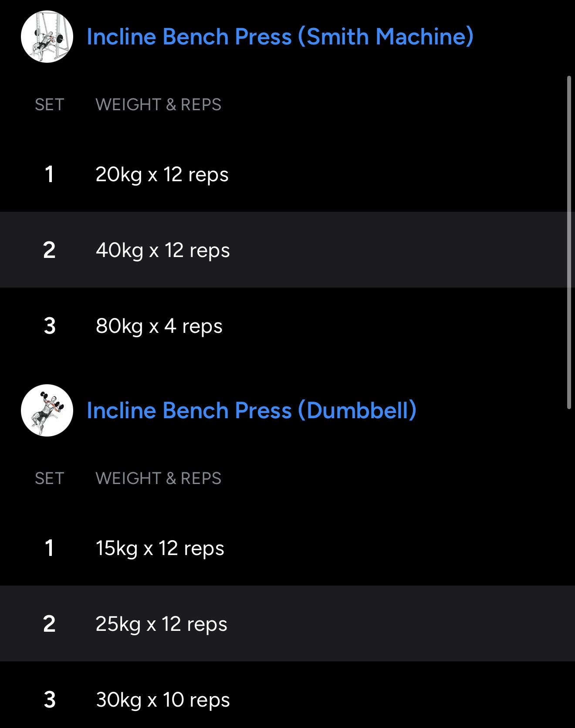Tap set number 2 of Dumbbell press
Image resolution: width=575 pixels, height=728 pixels.
(x=49, y=624)
